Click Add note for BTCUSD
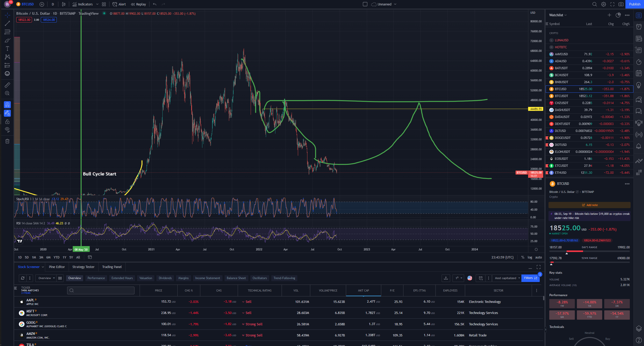This screenshot has width=644, height=346. point(590,205)
